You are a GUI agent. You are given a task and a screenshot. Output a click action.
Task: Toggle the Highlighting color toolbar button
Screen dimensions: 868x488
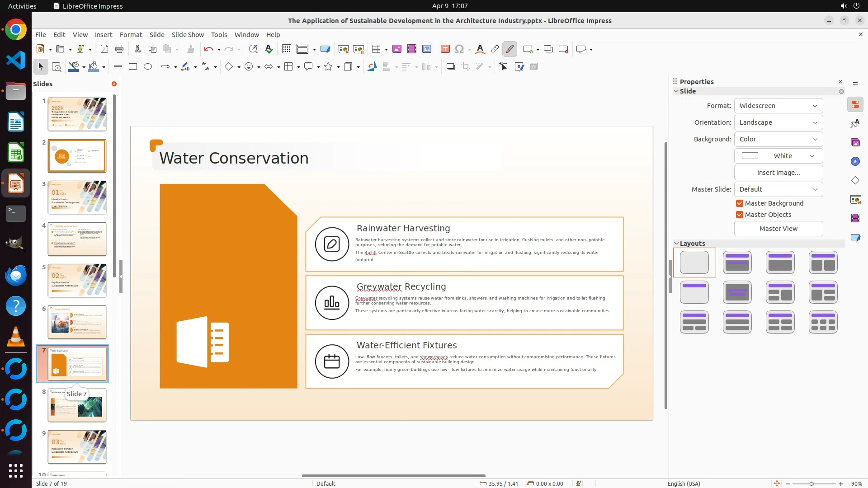click(x=509, y=49)
